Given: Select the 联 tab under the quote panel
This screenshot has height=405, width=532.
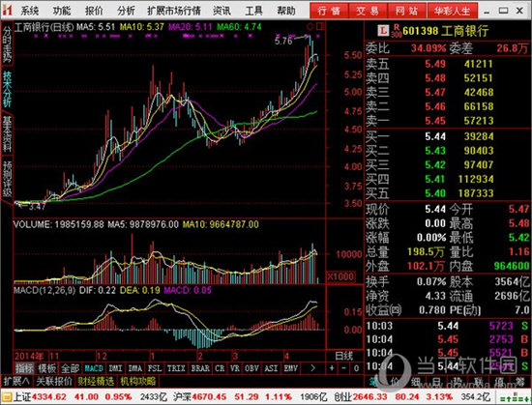Looking at the screenshot, I should pos(479,382).
